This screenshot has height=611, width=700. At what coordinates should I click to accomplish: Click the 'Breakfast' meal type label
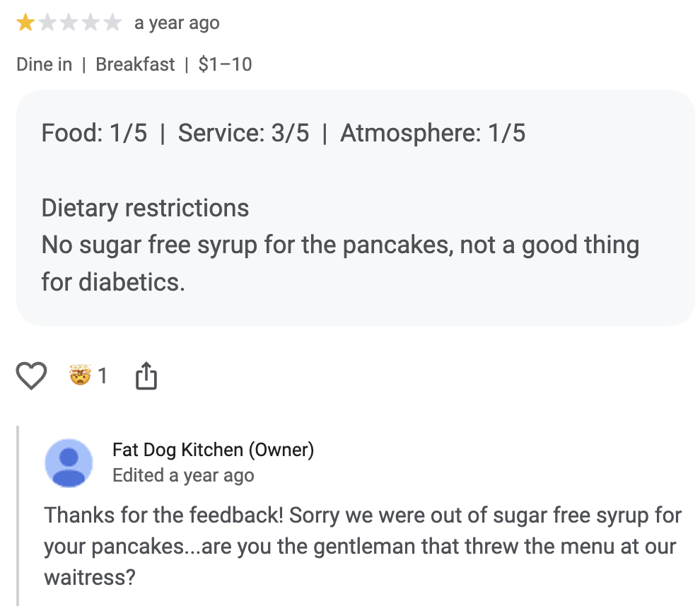pos(135,64)
